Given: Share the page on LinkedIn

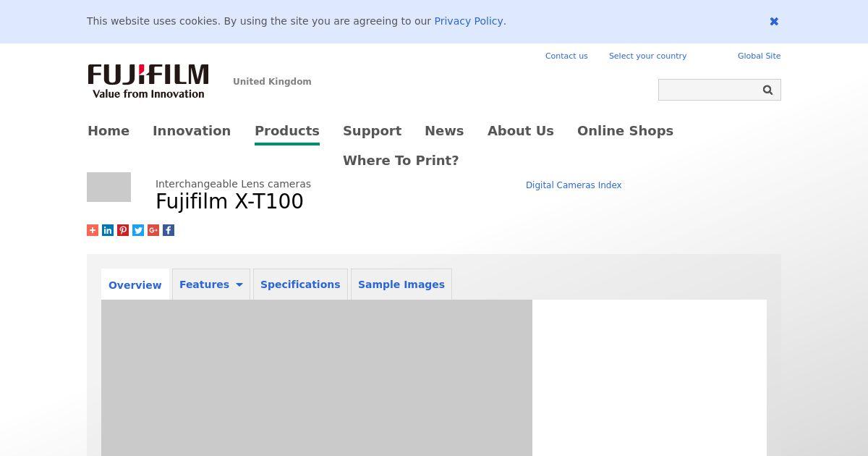Looking at the screenshot, I should [108, 230].
